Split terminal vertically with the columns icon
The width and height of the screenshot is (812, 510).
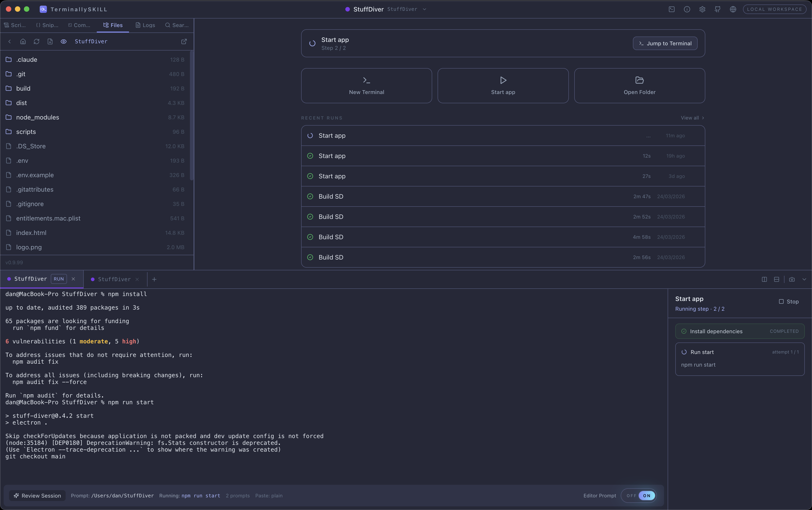pyautogui.click(x=764, y=279)
